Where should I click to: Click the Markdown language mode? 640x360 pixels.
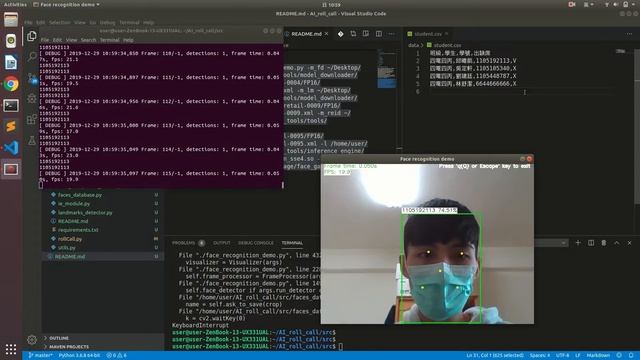coord(598,356)
